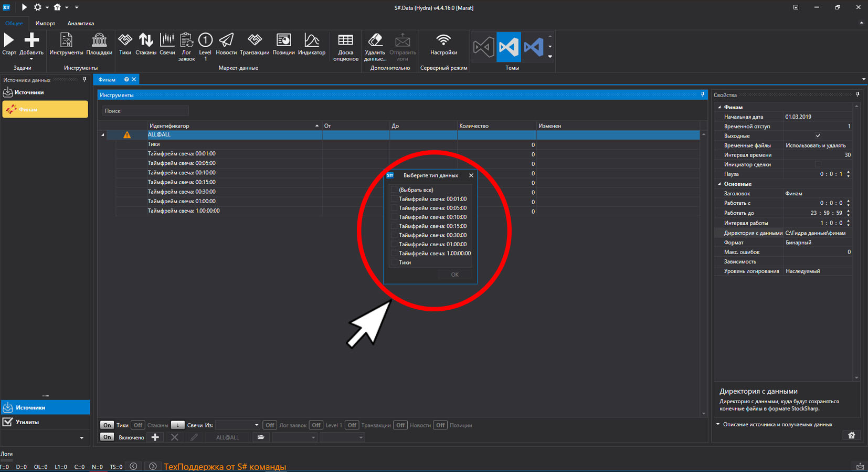Open the Свечи candles tool
868x472 pixels.
167,40
